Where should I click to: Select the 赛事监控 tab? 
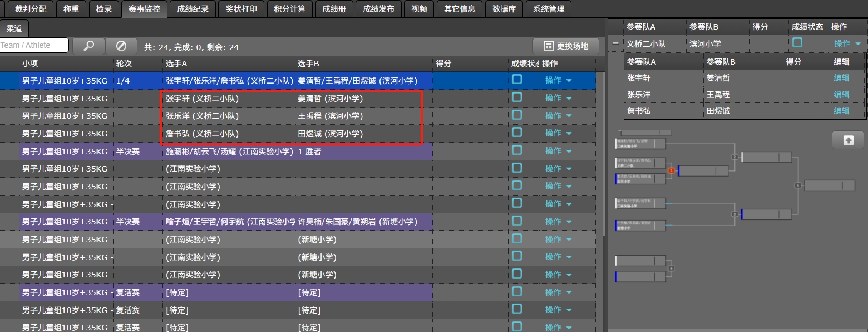[144, 9]
